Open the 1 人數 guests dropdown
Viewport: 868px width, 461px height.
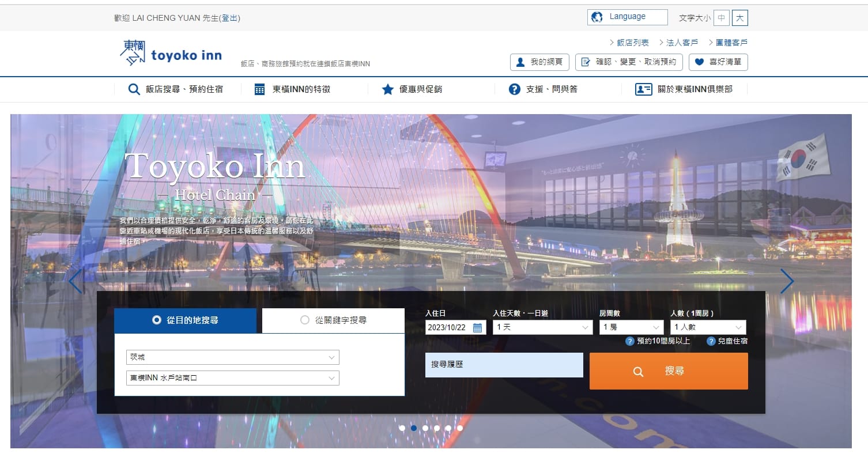708,327
